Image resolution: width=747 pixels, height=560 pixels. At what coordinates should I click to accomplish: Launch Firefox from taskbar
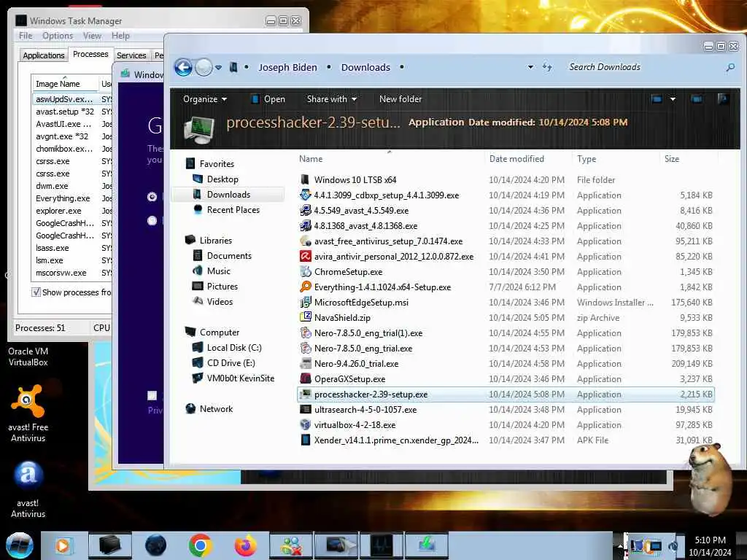pyautogui.click(x=245, y=545)
